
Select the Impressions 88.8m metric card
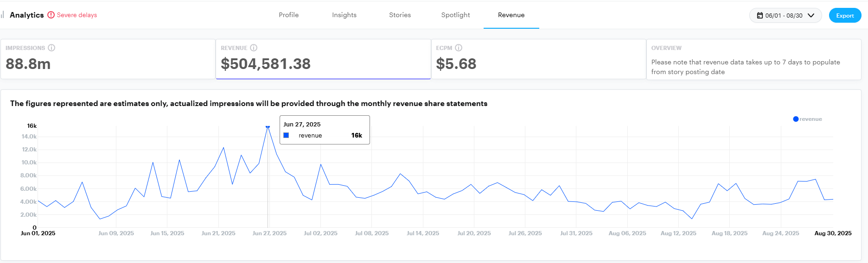tap(108, 59)
